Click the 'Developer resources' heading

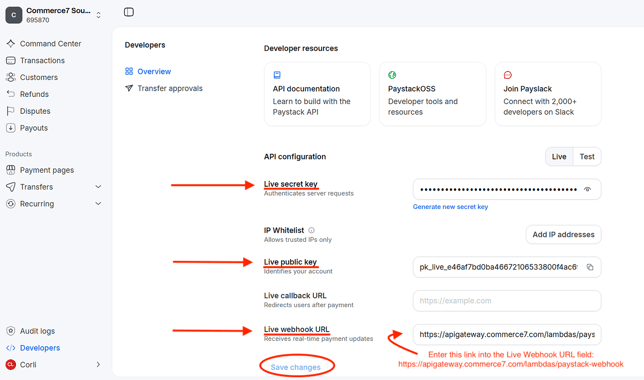coord(301,48)
